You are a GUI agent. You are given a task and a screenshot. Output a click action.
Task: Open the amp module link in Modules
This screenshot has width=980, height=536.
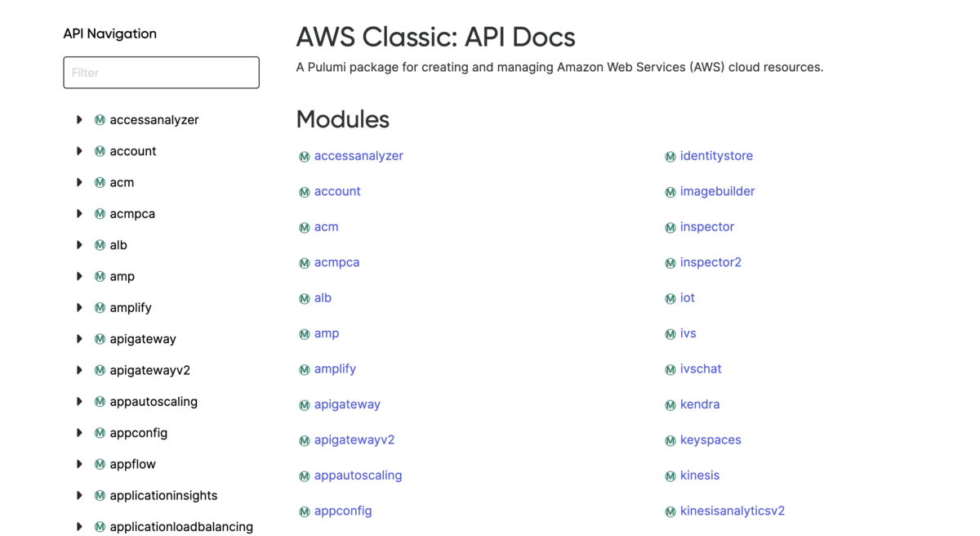(327, 333)
